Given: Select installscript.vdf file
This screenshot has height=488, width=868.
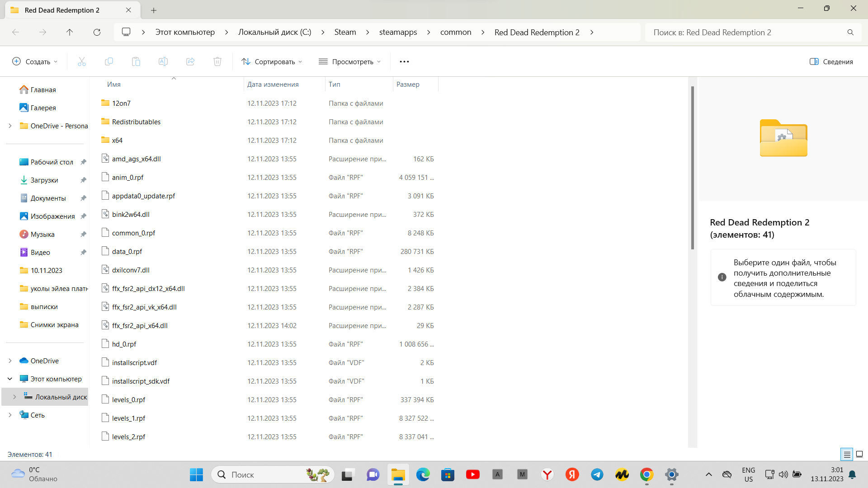Looking at the screenshot, I should point(134,362).
